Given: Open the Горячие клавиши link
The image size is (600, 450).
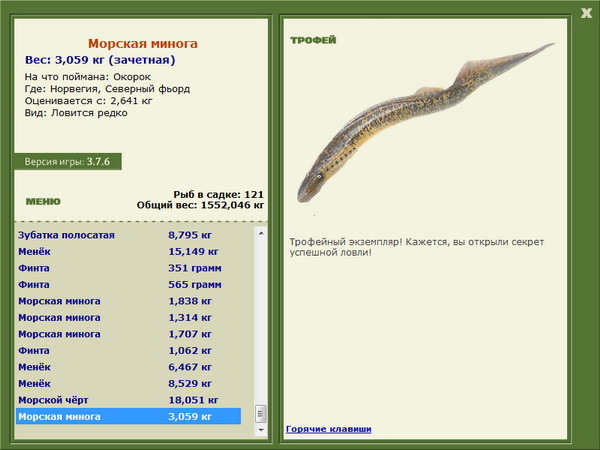Looking at the screenshot, I should tap(329, 429).
